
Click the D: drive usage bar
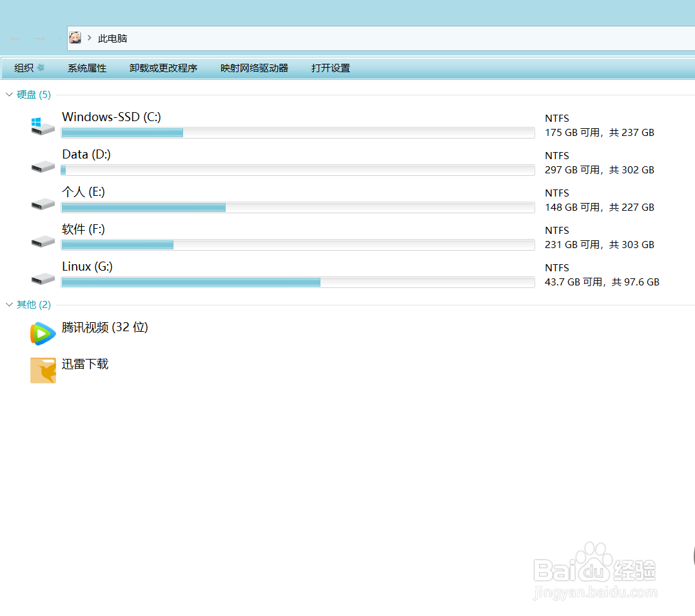(298, 170)
